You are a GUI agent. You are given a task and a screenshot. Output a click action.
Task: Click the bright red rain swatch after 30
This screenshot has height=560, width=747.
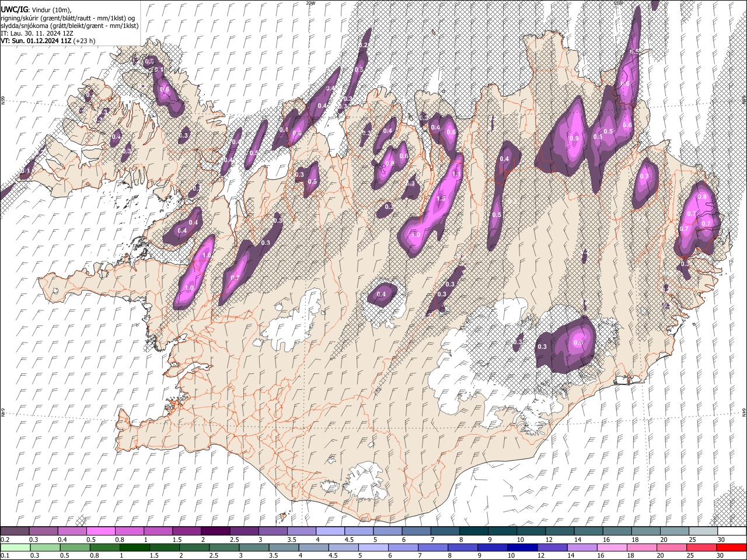(732, 548)
